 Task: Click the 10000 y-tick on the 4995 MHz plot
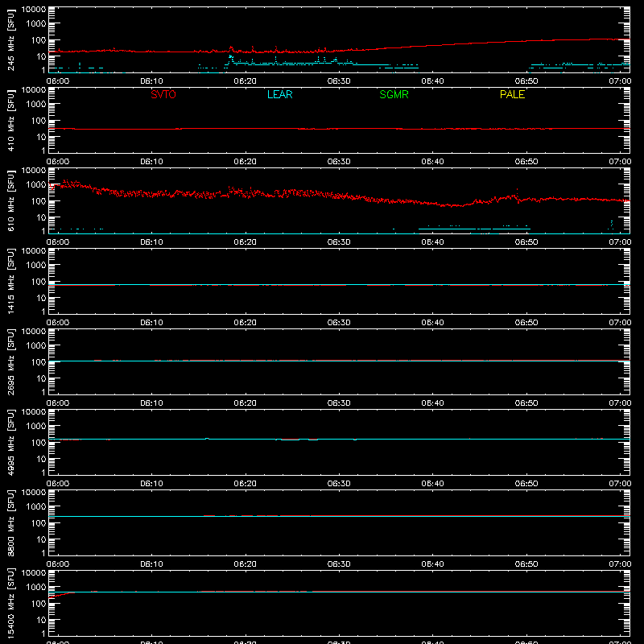coord(34,412)
